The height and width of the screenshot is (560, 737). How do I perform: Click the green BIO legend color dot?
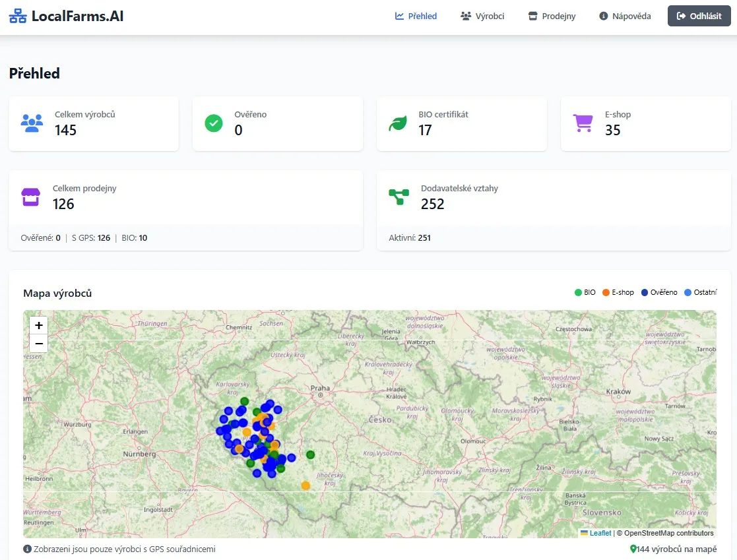point(578,292)
